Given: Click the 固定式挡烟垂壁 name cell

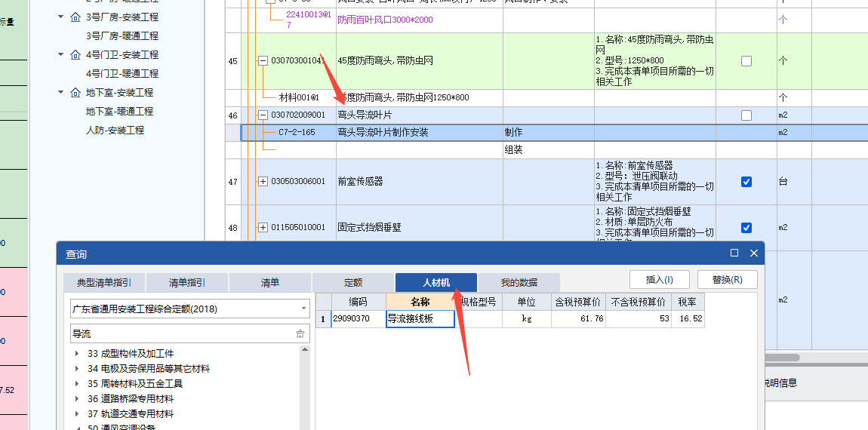Looking at the screenshot, I should pyautogui.click(x=419, y=228).
